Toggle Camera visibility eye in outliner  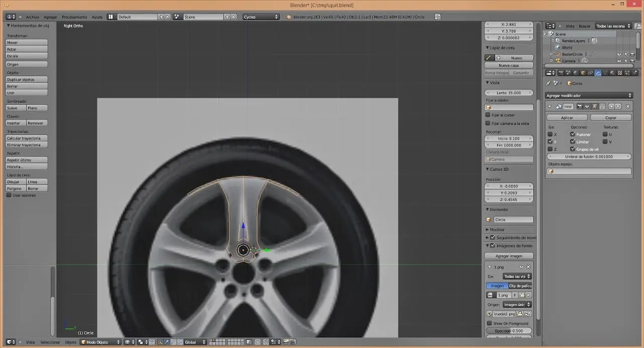(619, 61)
